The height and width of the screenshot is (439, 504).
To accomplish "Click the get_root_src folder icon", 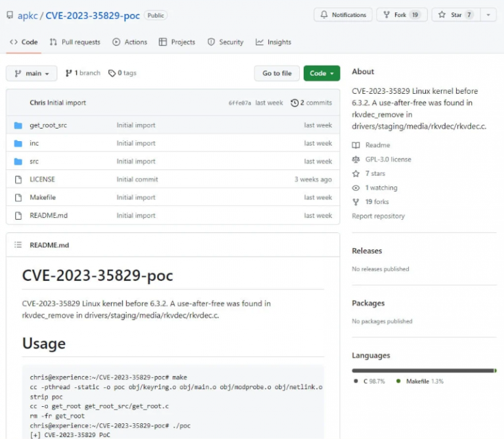I will pyautogui.click(x=18, y=125).
